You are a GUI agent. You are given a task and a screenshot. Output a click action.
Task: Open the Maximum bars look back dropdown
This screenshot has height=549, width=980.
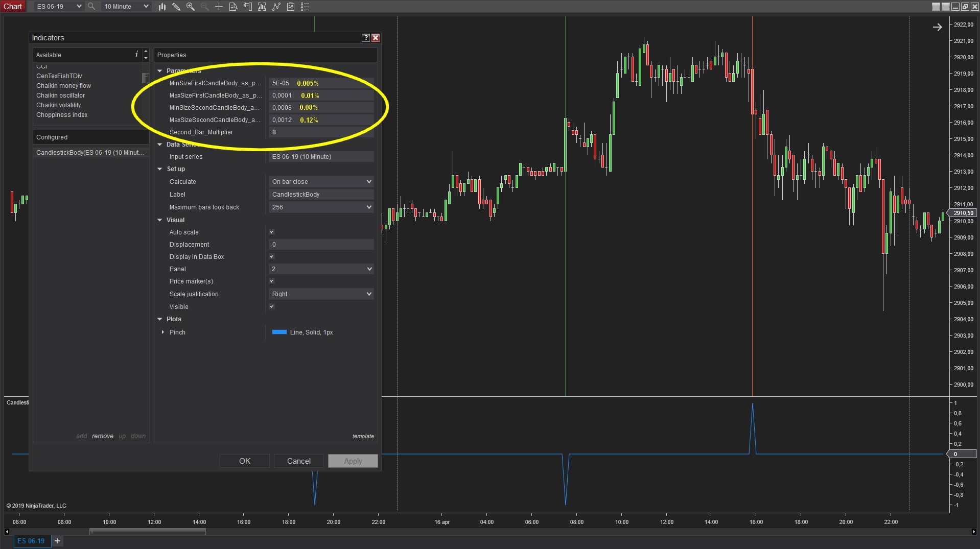(x=321, y=207)
